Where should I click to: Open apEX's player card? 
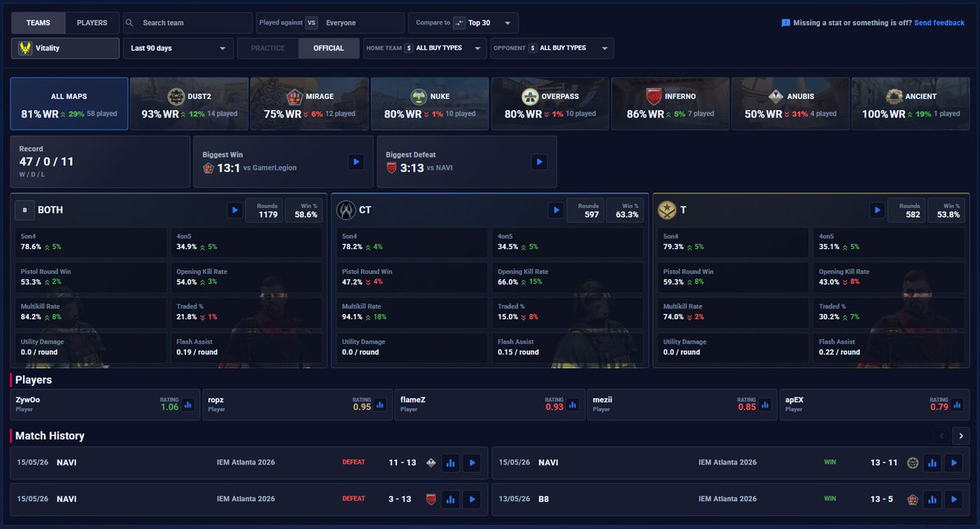(875, 404)
